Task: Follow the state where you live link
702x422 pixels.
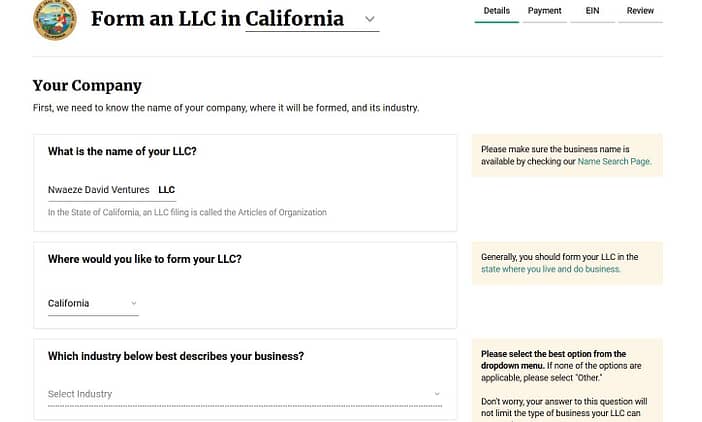Action: coord(550,269)
